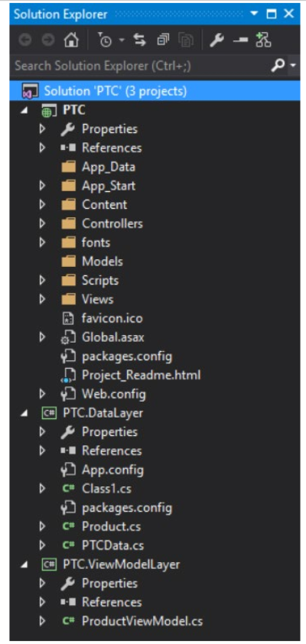Open the class diagram view icon
The image size is (306, 644).
[x=263, y=41]
